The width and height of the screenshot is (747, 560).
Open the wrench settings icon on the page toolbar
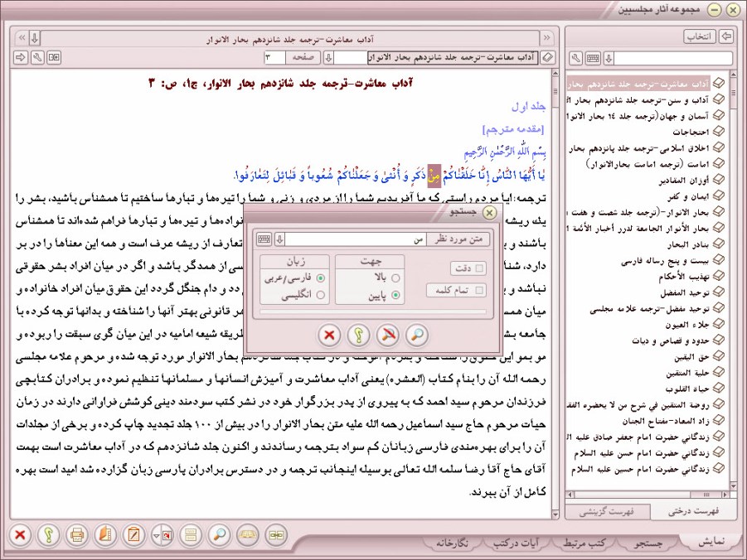pos(37,57)
